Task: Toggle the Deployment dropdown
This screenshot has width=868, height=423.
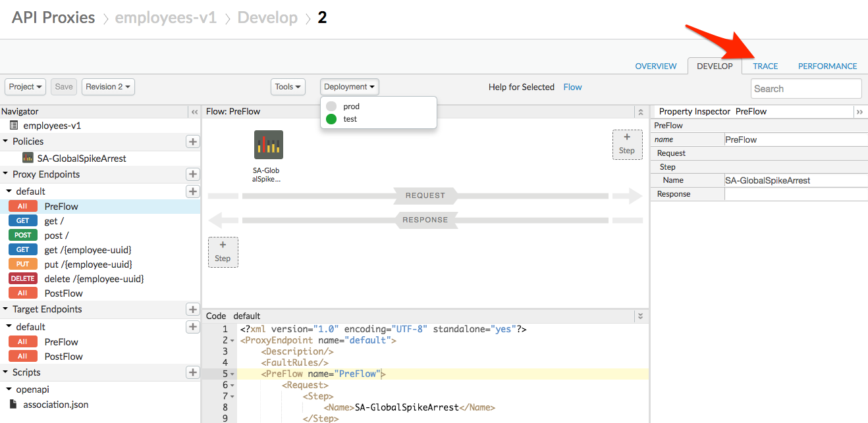Action: pos(350,87)
